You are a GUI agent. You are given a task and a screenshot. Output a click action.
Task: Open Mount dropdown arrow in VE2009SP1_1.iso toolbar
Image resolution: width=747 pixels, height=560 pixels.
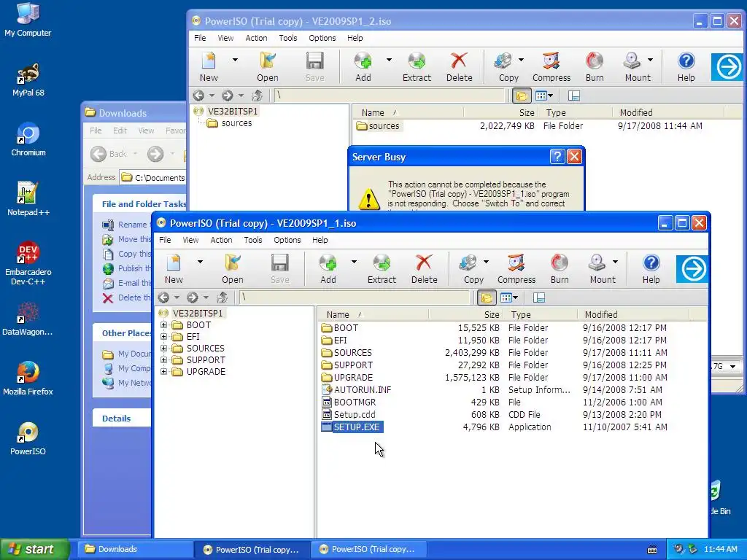tap(615, 262)
